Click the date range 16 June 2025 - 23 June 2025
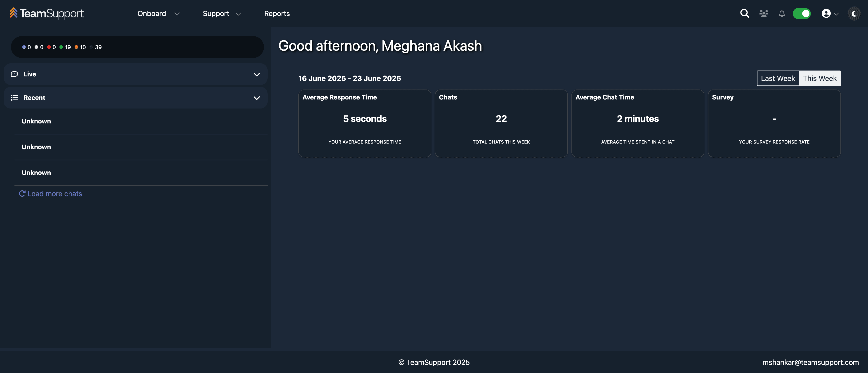868x373 pixels. (349, 78)
